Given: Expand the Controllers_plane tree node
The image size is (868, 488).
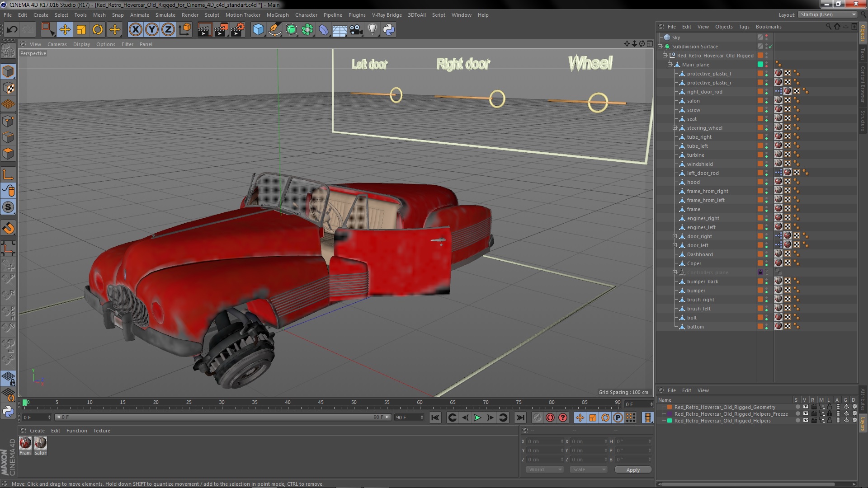Looking at the screenshot, I should click(x=675, y=272).
